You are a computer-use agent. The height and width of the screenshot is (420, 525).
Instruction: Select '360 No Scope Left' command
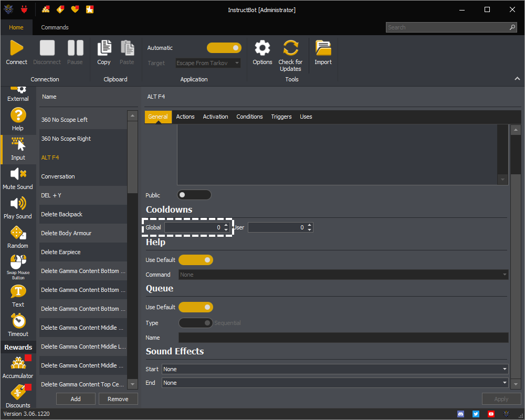83,120
